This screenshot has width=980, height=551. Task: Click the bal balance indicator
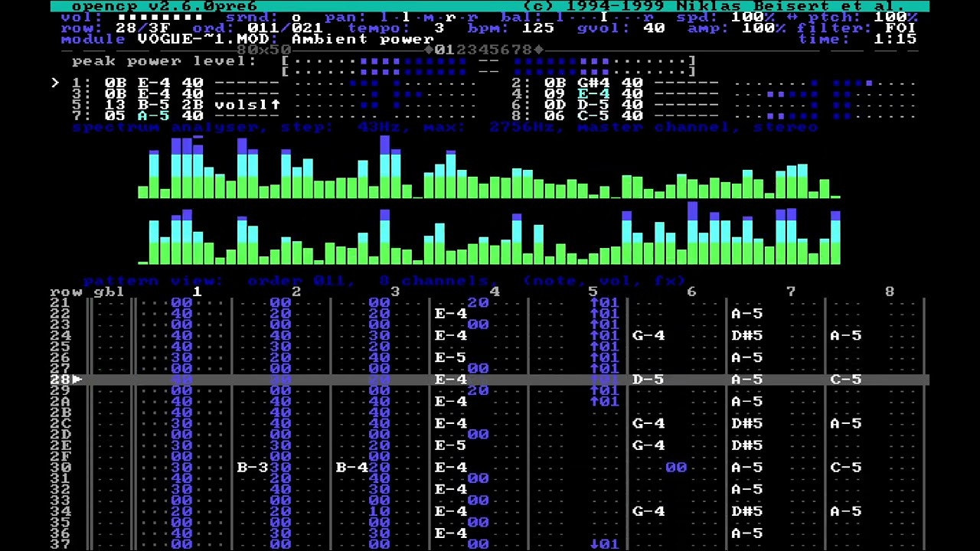pyautogui.click(x=605, y=17)
